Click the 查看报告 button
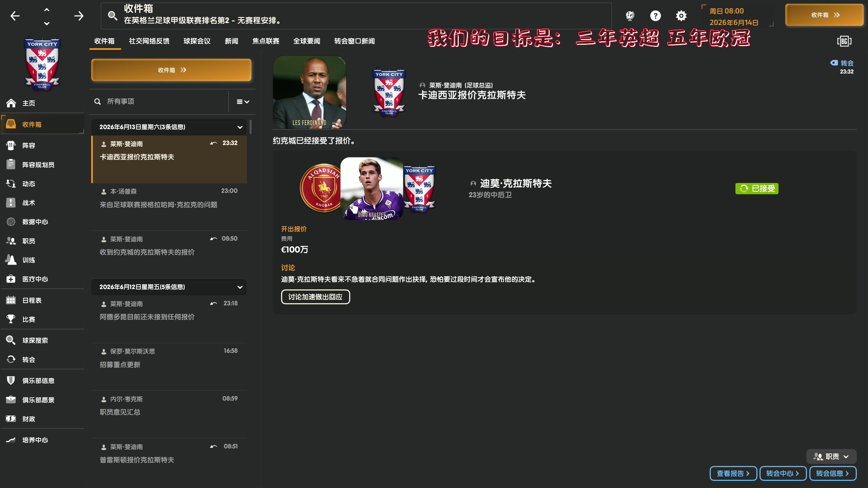Image resolution: width=868 pixels, height=488 pixels. 733,473
